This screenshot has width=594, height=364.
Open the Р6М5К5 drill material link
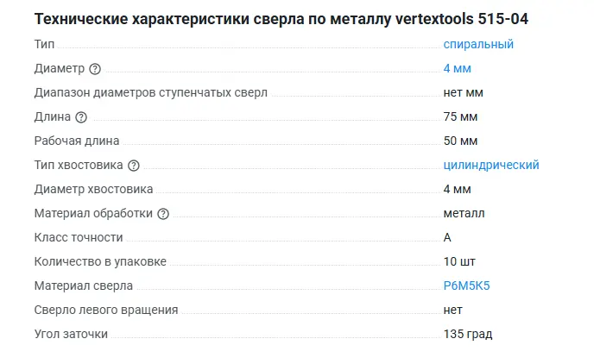466,286
